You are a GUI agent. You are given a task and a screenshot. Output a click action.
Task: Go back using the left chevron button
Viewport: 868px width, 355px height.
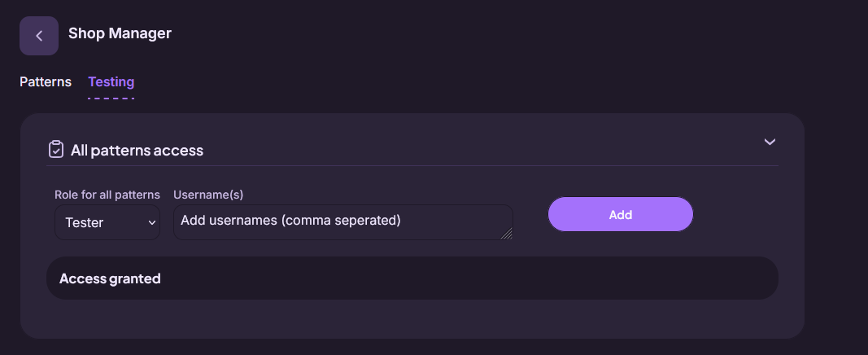(39, 36)
